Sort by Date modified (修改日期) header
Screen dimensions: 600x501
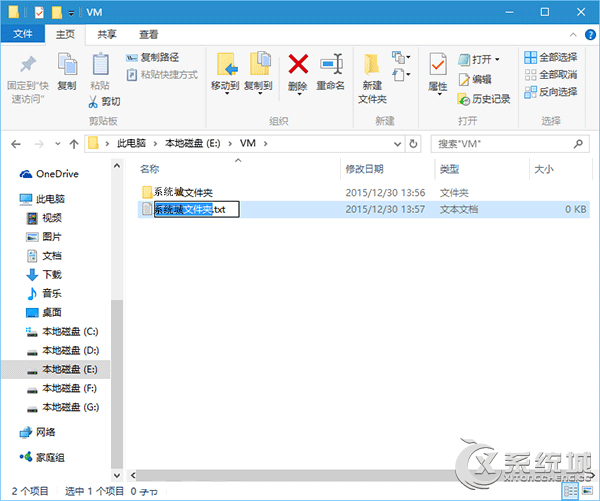(364, 169)
